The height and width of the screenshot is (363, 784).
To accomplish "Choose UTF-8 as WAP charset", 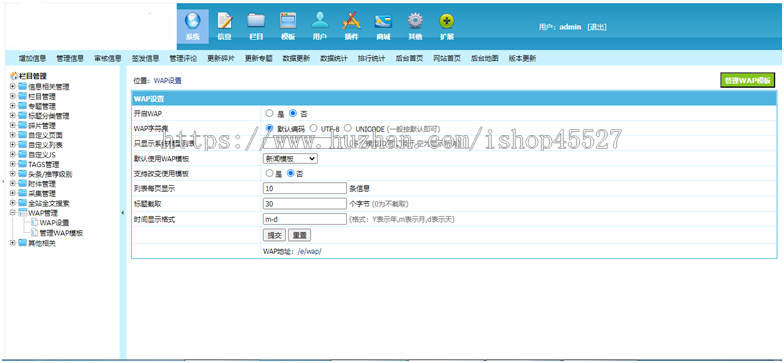I will 314,128.
